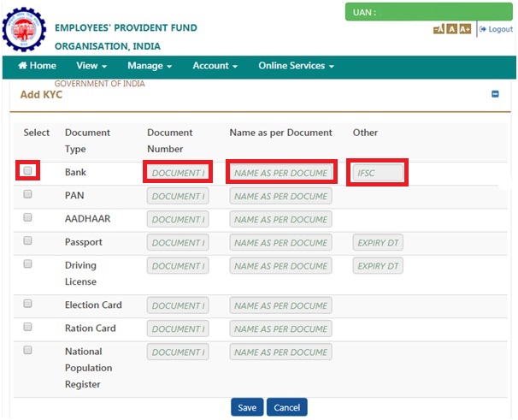518x420 pixels.
Task: Open the Online Services dropdown menu
Action: (x=296, y=66)
